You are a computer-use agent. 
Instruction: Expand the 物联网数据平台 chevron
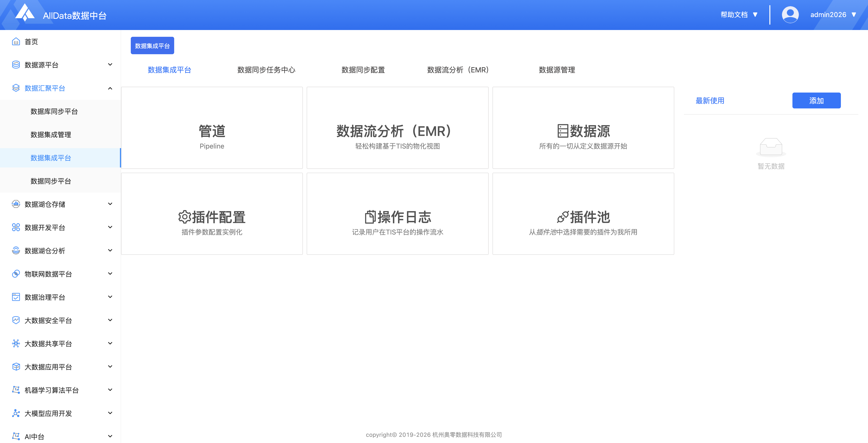click(x=110, y=273)
